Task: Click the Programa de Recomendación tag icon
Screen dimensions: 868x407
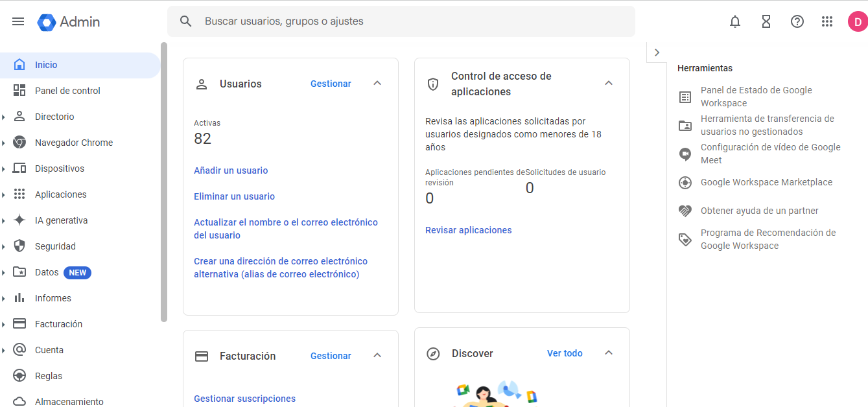Action: (685, 240)
